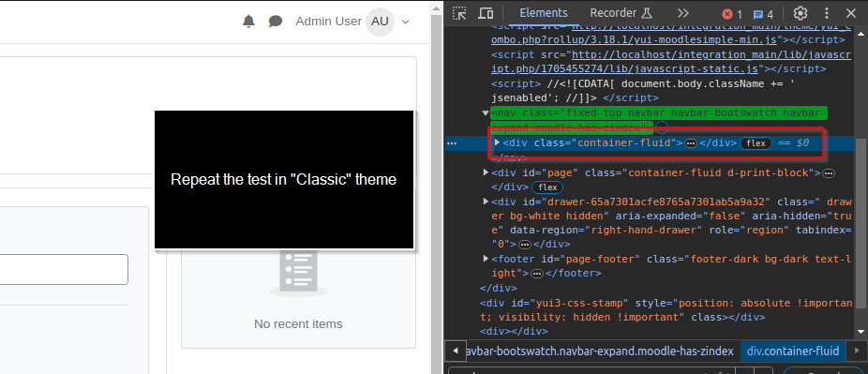Viewport: 868px width, 374px height.
Task: Open the javascript-static.js script link
Action: (670, 62)
